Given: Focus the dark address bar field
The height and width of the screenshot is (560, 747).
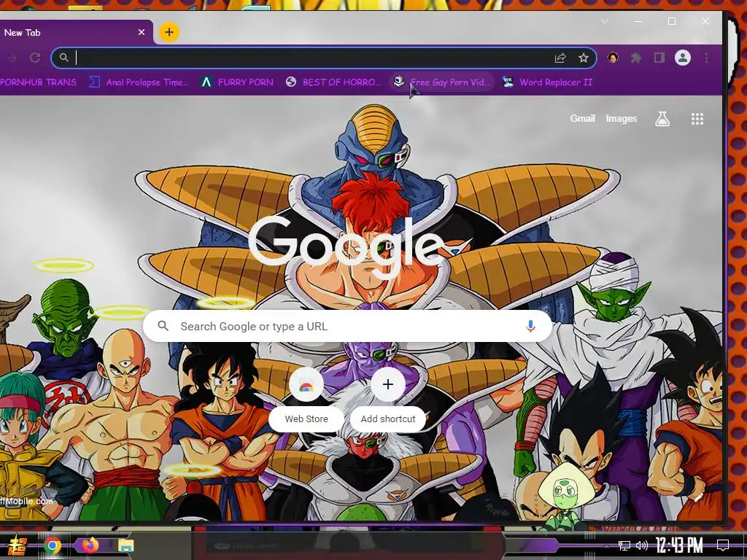Looking at the screenshot, I should coord(323,58).
